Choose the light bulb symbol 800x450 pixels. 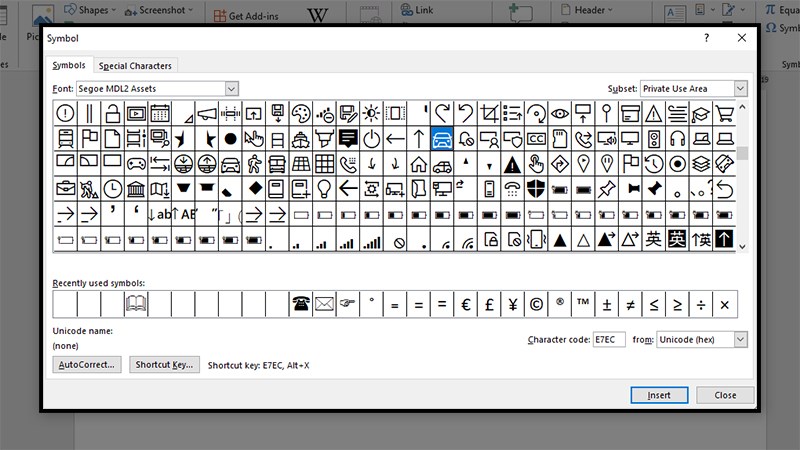[x=324, y=189]
